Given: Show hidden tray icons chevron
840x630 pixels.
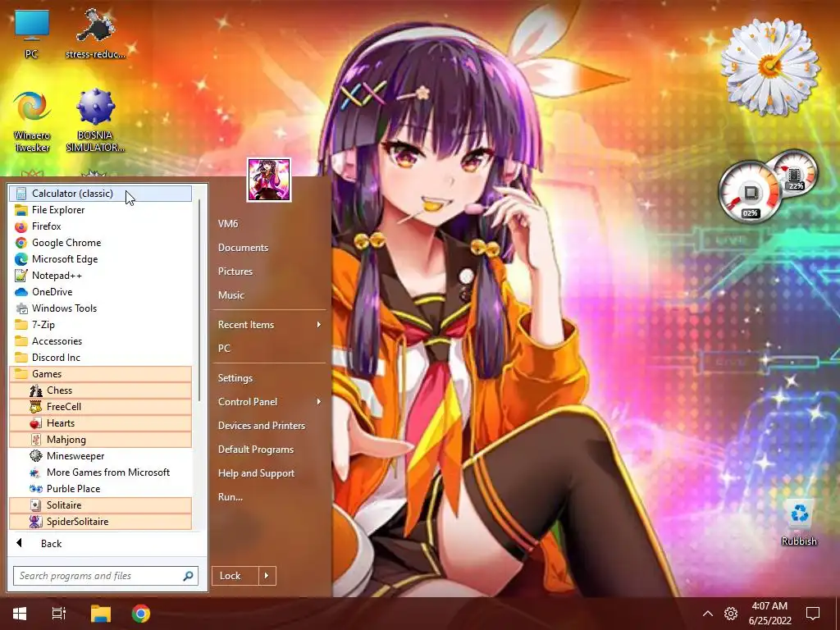Looking at the screenshot, I should coord(708,614).
